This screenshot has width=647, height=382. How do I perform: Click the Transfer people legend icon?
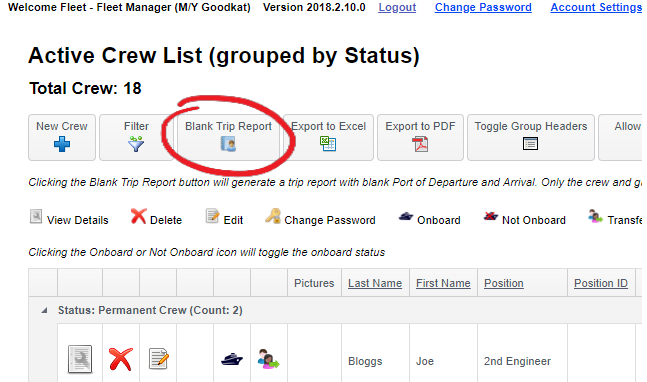pos(595,216)
